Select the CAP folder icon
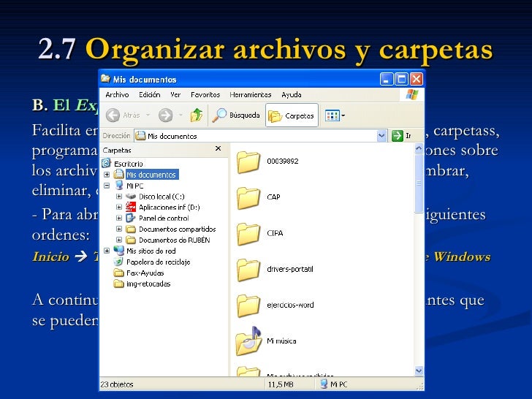The height and width of the screenshot is (399, 532). coord(248,198)
